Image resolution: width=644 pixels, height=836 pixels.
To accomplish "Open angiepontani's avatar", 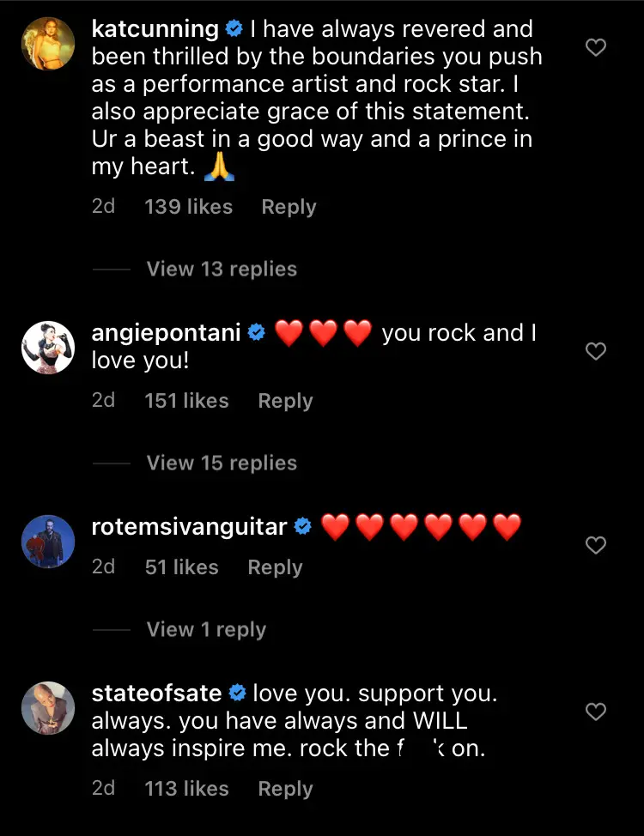I will click(48, 348).
